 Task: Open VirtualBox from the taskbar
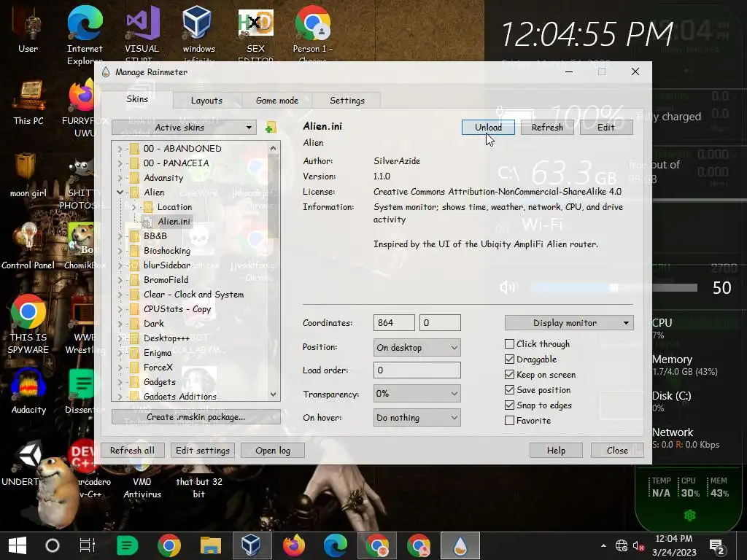[251, 545]
